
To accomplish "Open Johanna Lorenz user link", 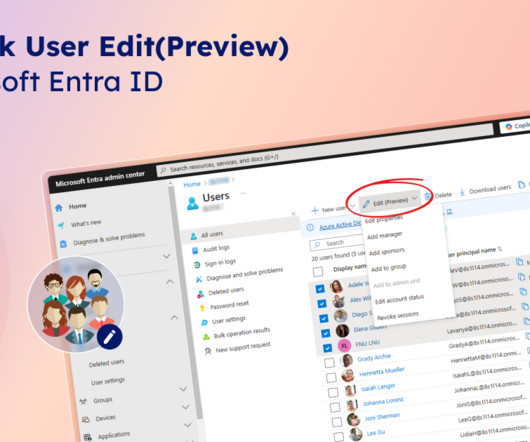I will pos(383,401).
